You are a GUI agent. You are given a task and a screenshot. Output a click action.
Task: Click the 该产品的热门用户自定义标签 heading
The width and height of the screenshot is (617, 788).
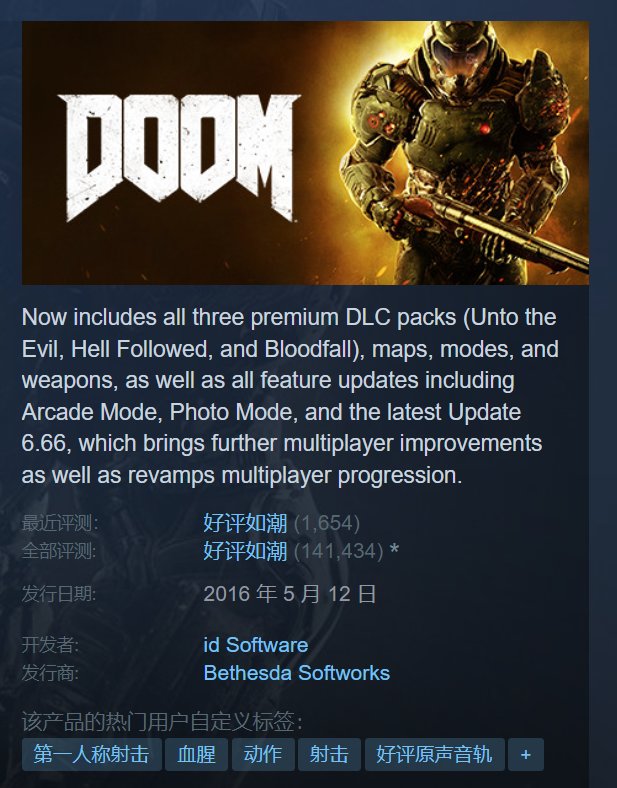pyautogui.click(x=162, y=722)
